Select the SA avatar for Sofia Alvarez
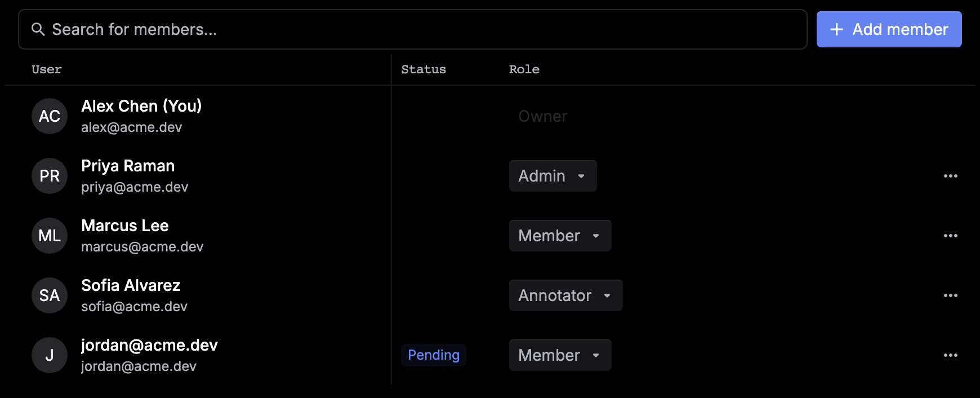Image resolution: width=980 pixels, height=398 pixels. coord(50,295)
